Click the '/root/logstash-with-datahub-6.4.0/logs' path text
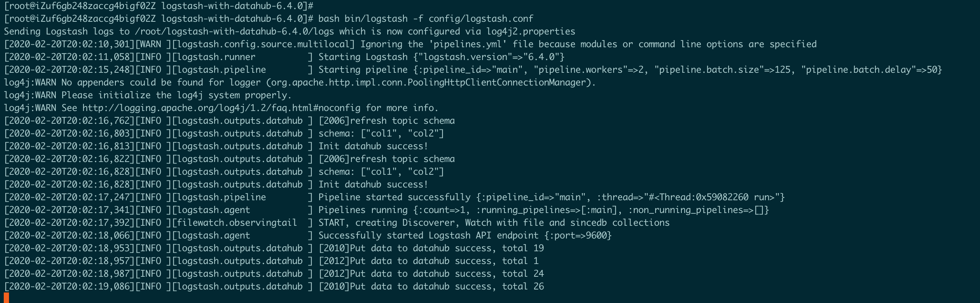This screenshot has width=980, height=303. coord(235,31)
